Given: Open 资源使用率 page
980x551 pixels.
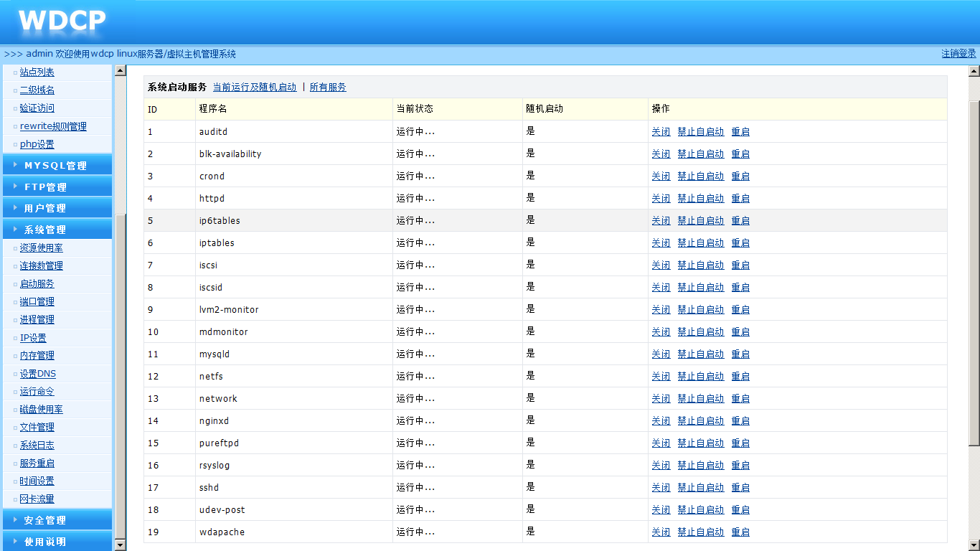Looking at the screenshot, I should click(x=42, y=248).
